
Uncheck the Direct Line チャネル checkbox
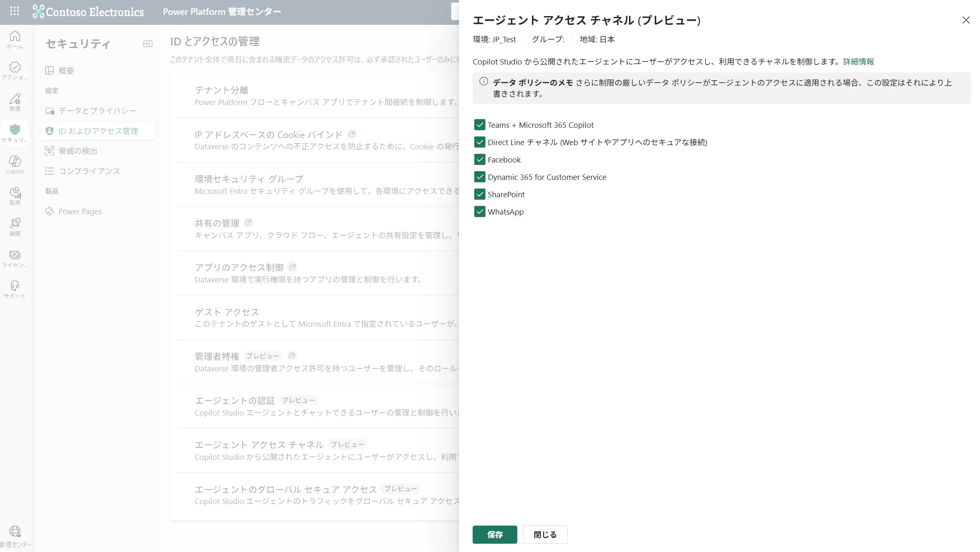[x=480, y=142]
